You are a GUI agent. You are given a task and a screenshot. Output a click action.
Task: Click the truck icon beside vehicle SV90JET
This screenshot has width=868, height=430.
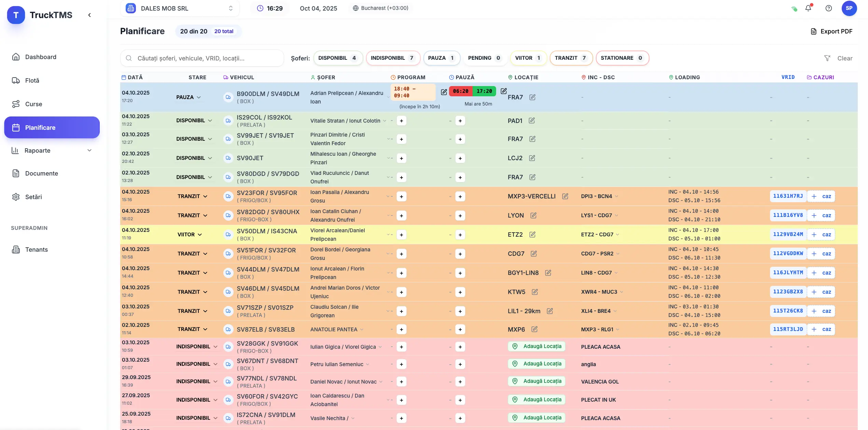(228, 158)
